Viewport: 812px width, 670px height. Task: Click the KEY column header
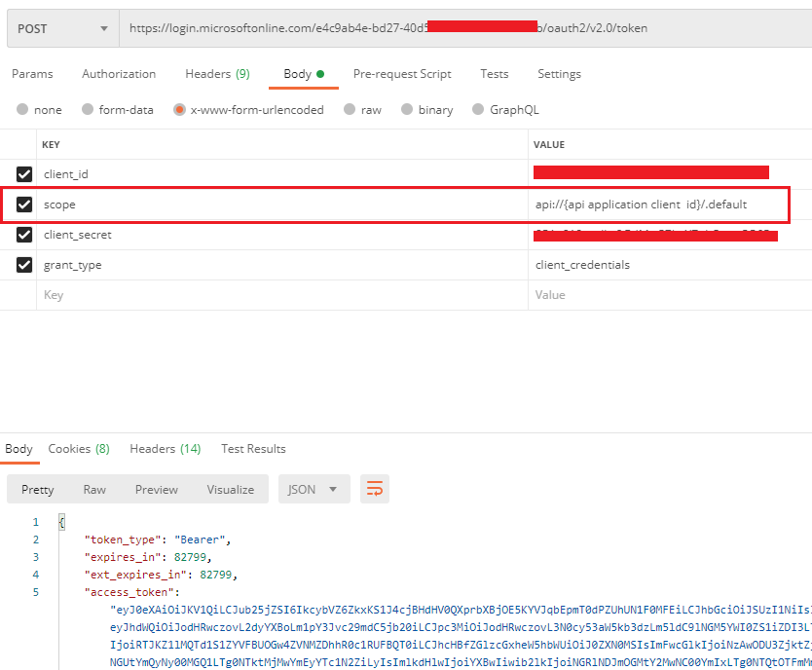point(51,144)
